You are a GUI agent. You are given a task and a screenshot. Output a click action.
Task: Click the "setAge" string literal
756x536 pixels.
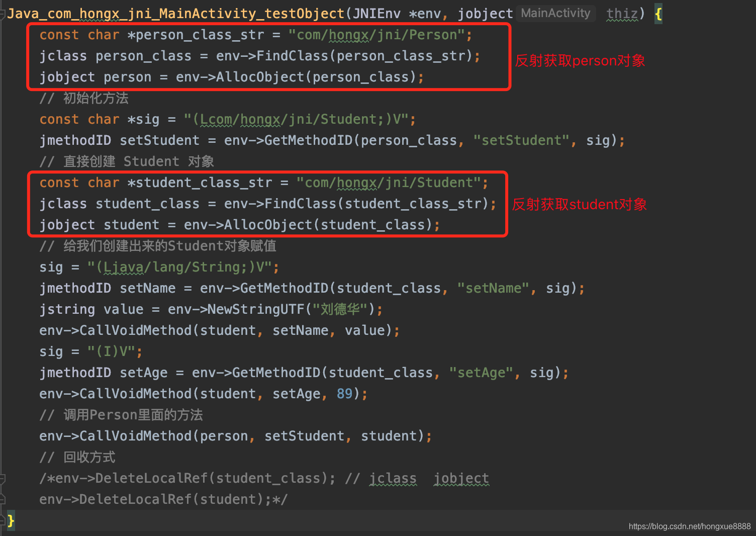pyautogui.click(x=481, y=373)
